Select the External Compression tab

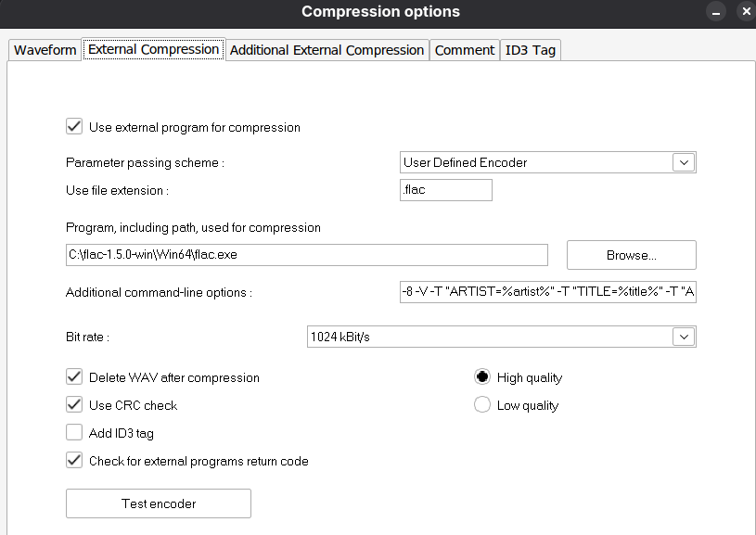click(154, 49)
